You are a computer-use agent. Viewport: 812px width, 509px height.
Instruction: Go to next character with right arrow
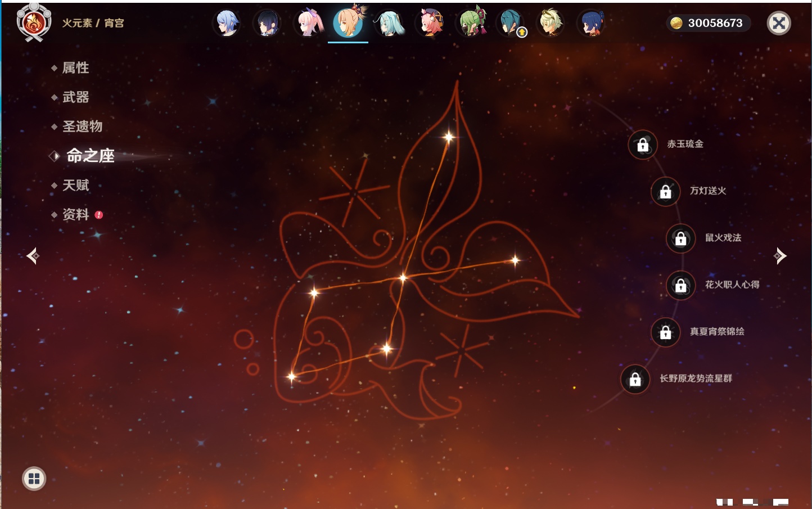[x=780, y=256]
